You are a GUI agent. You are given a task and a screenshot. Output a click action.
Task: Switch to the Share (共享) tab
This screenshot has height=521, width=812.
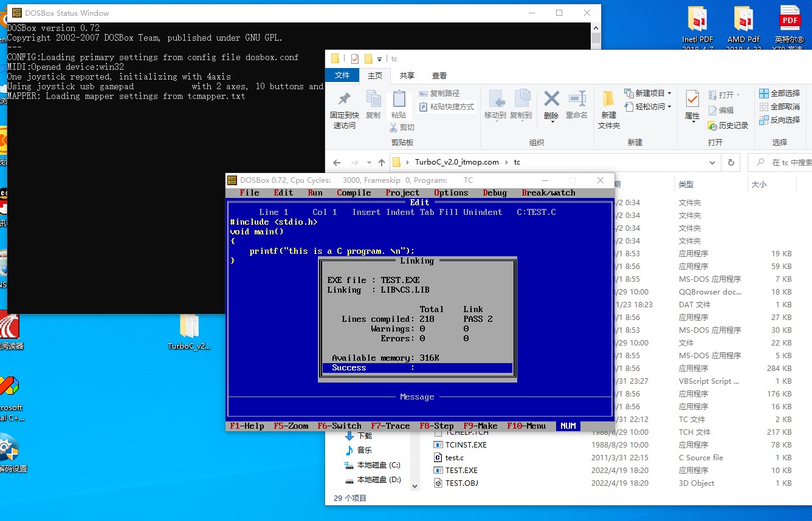pyautogui.click(x=407, y=76)
